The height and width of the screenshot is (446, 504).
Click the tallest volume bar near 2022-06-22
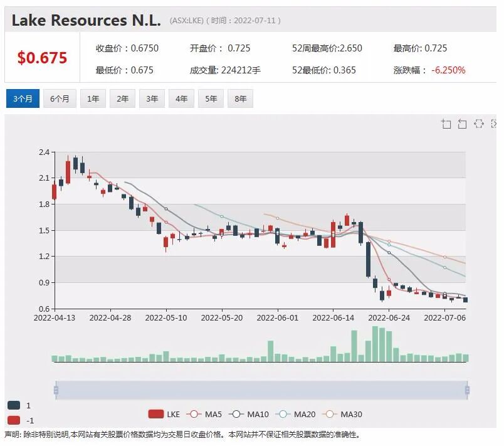[375, 344]
